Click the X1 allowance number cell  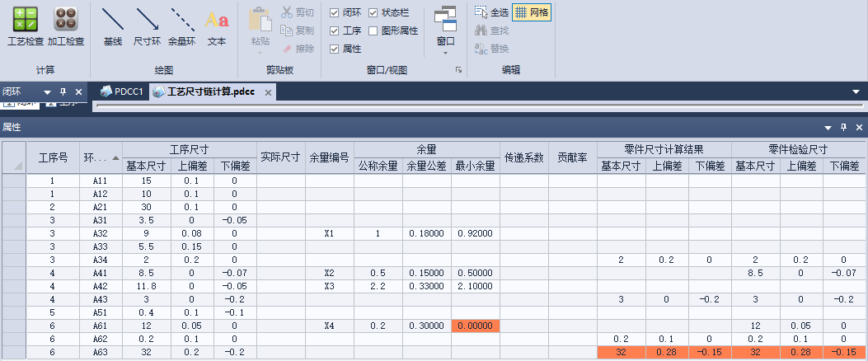click(330, 233)
